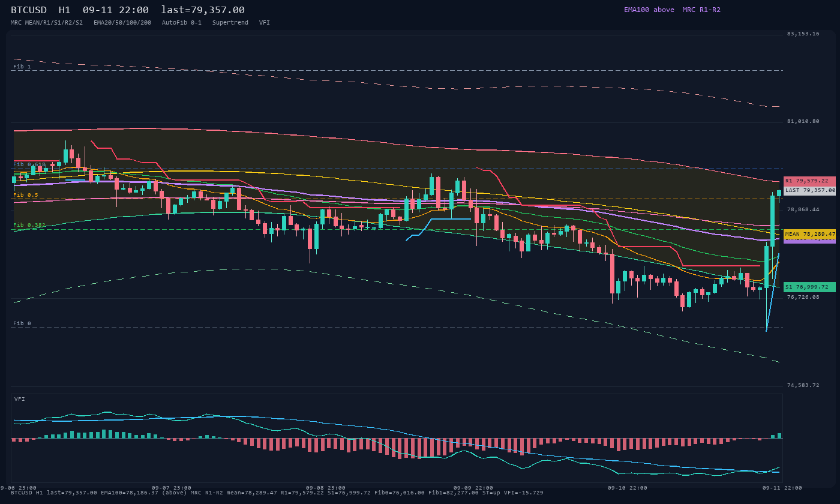Click the Fib 1 level label
Viewport: 840px width, 504px height.
tap(22, 67)
